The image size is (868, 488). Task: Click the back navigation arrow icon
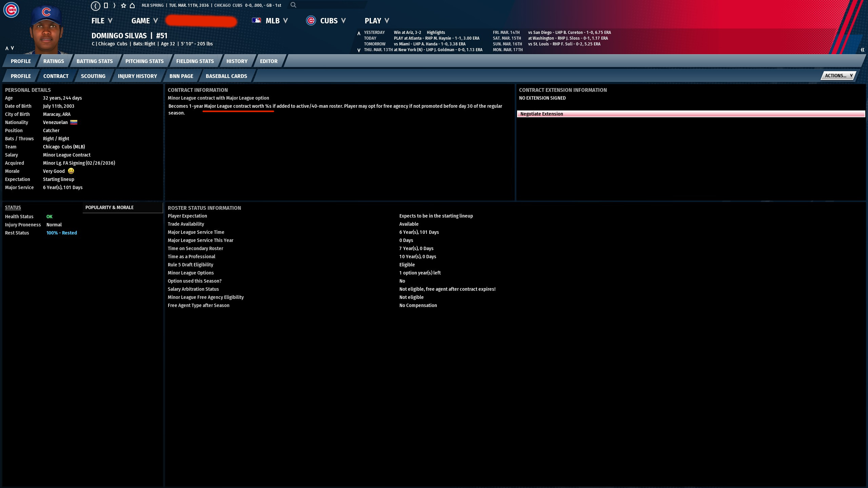[x=96, y=5]
